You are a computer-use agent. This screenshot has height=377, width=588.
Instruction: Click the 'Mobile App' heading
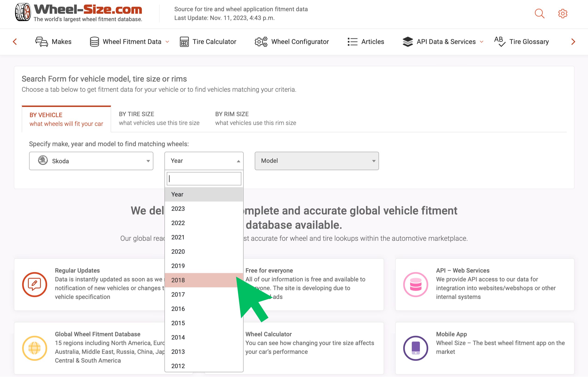[451, 334]
